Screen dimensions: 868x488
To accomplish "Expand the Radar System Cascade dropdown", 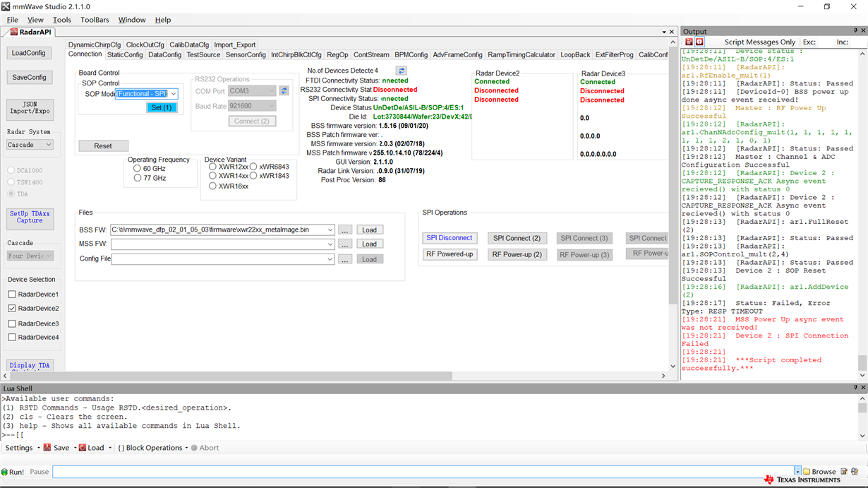I will tap(49, 145).
